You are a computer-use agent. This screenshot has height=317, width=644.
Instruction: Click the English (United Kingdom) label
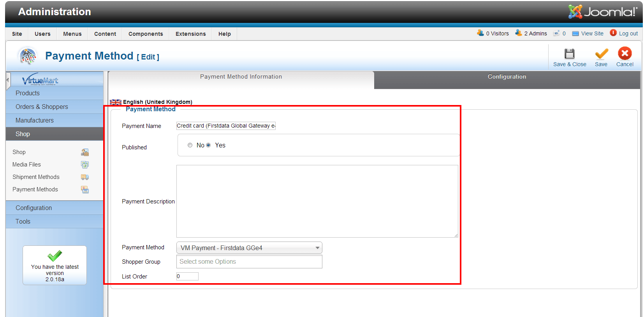pyautogui.click(x=158, y=102)
